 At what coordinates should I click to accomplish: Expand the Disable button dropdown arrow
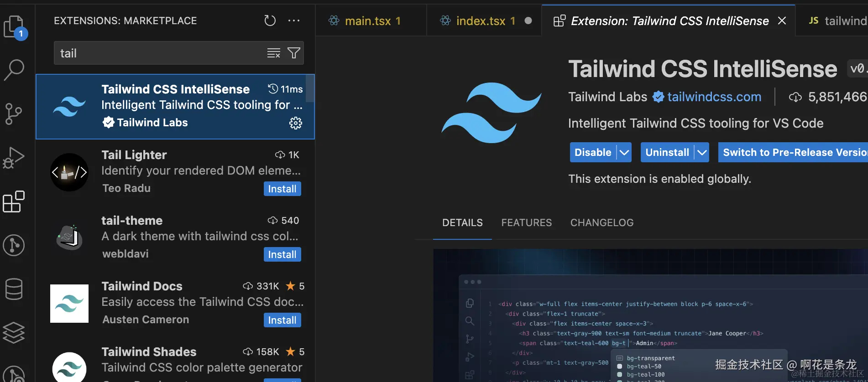[x=624, y=152]
